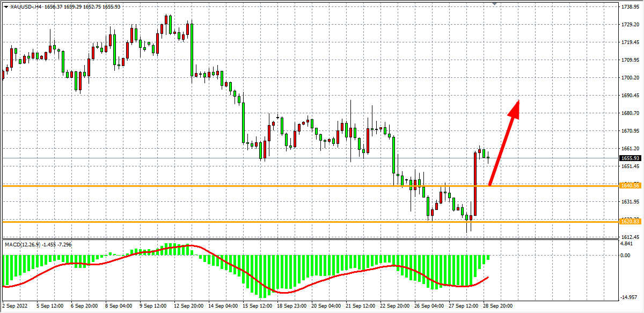Viewport: 644px width, 313px height.
Task: Click the 0.00 level on MACD scale
Action: click(626, 256)
